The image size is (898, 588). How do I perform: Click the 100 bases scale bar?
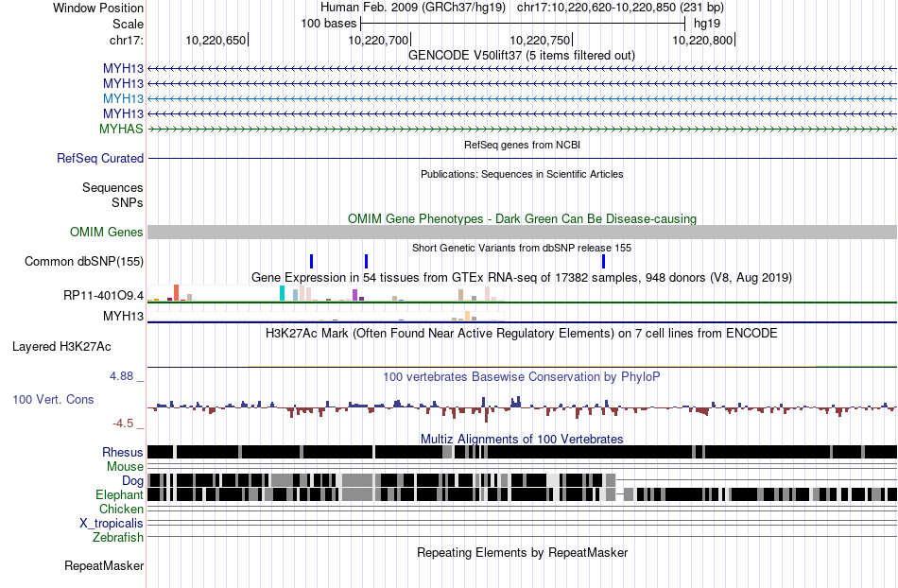tap(523, 24)
